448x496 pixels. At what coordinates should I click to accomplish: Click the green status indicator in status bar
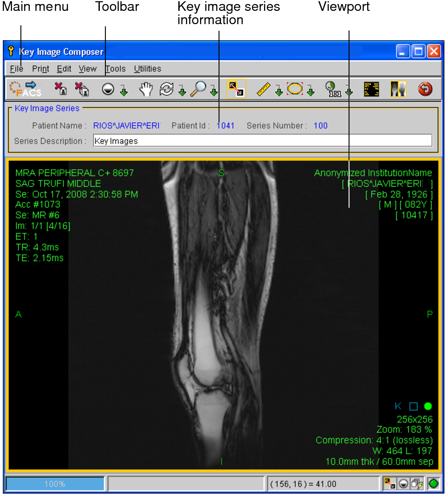pos(434,484)
